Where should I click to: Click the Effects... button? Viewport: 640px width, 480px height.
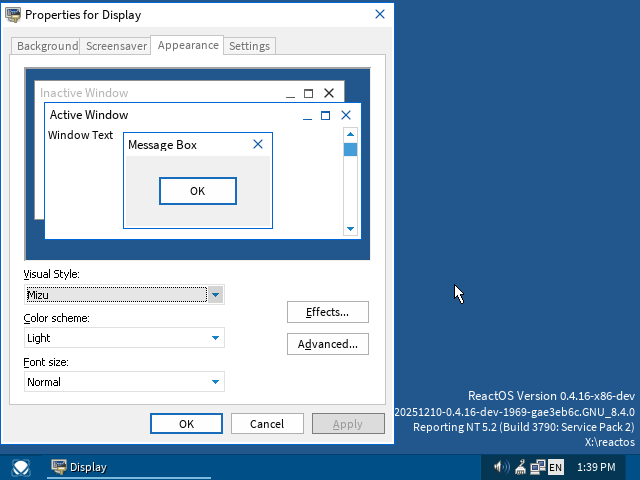click(327, 312)
